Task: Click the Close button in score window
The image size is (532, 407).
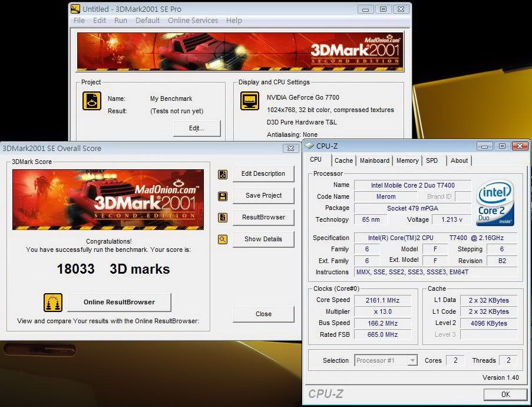Action: point(263,314)
